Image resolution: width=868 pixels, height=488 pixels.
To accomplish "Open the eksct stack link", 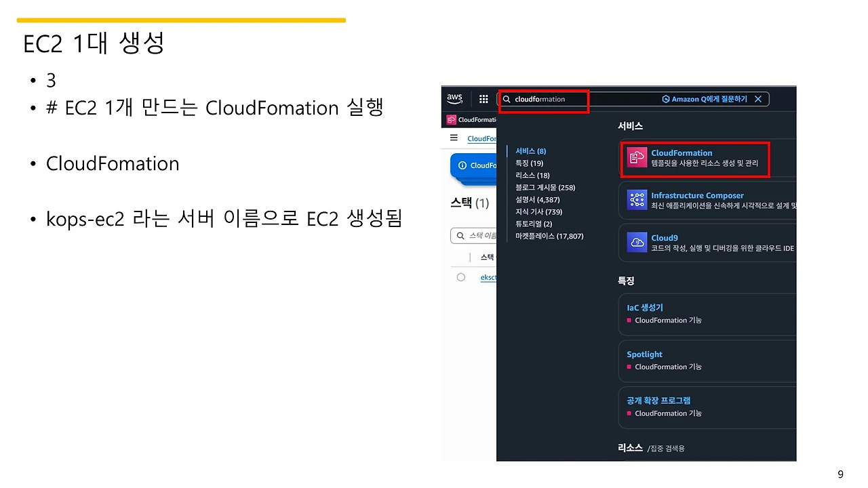I will (488, 277).
